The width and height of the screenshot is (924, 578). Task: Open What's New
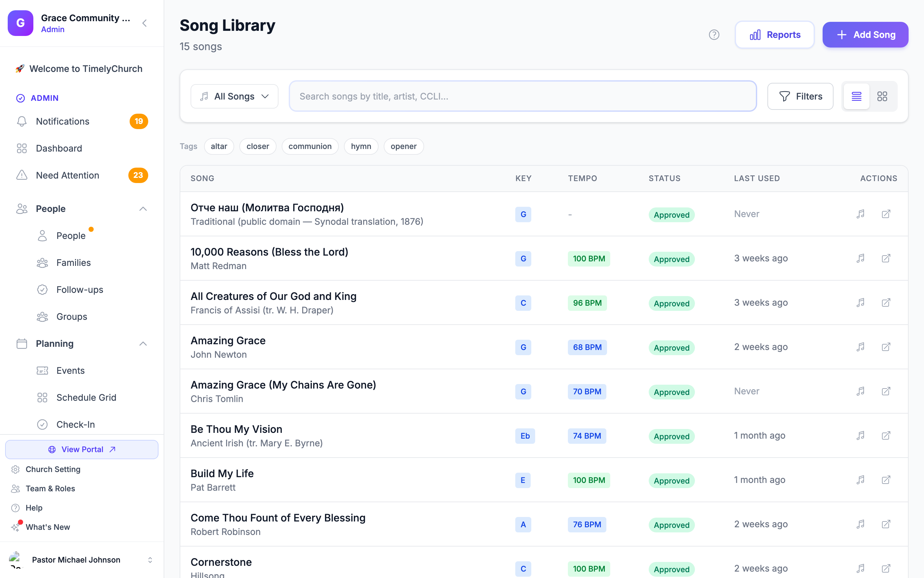coord(48,527)
